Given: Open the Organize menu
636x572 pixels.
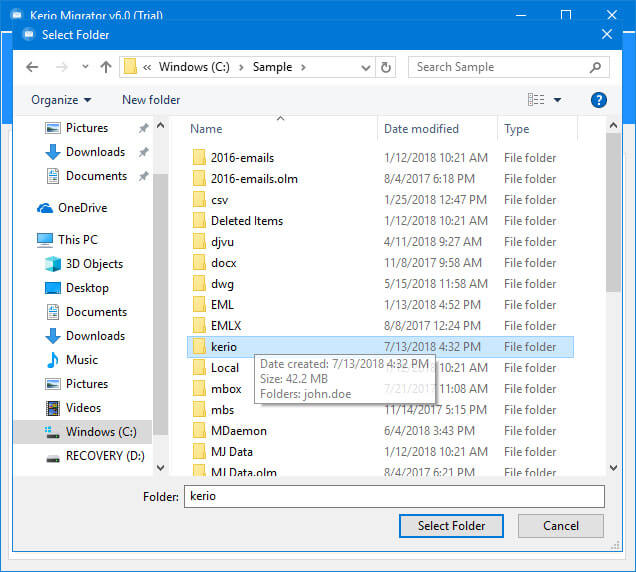Looking at the screenshot, I should [x=61, y=100].
